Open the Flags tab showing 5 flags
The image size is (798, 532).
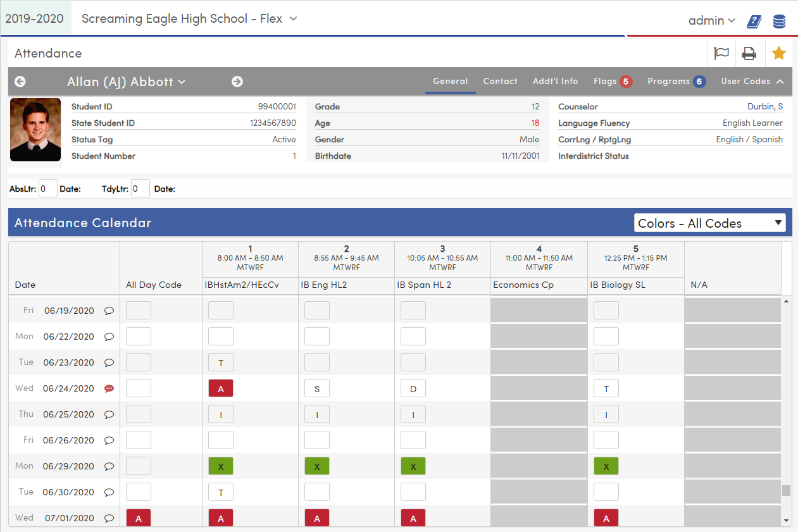pos(611,81)
